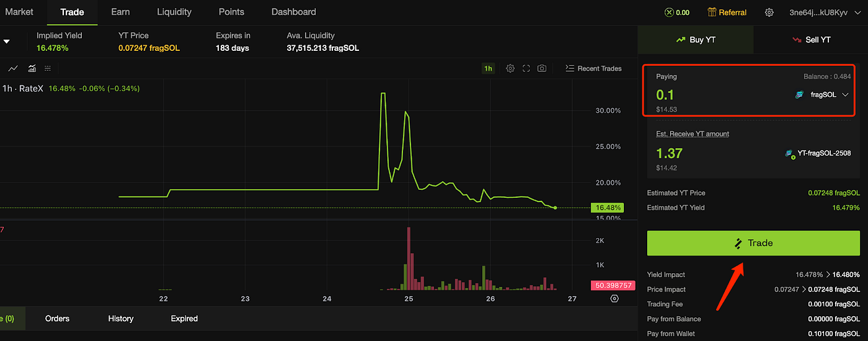Switch to the Market tab
Viewport: 868px width, 341px height.
(19, 12)
